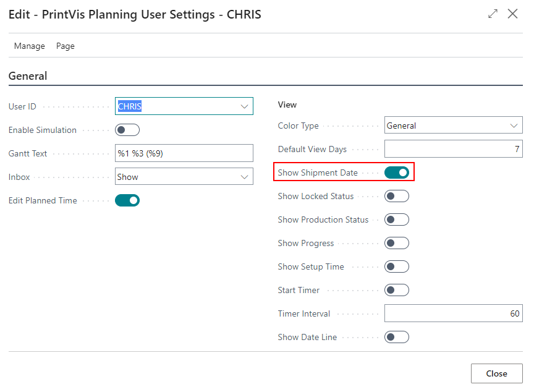Enable Show Date Line toggle
Screen dimensions: 534x392
coord(397,337)
